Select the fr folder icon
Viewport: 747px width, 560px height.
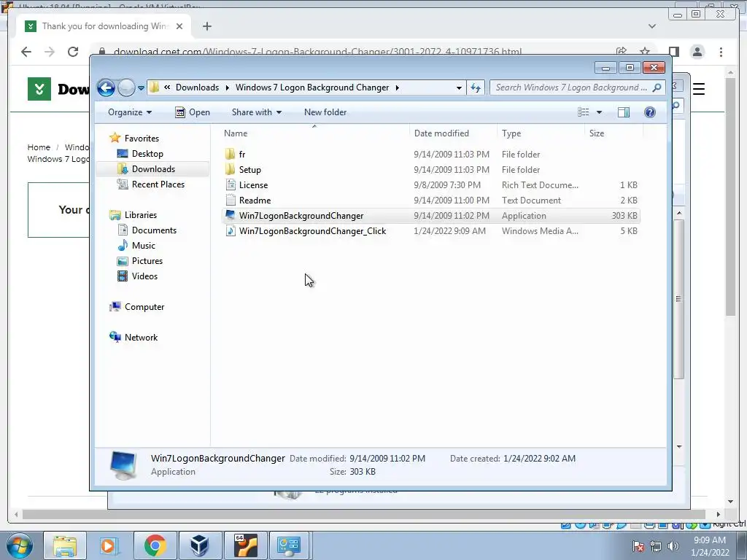tap(230, 154)
